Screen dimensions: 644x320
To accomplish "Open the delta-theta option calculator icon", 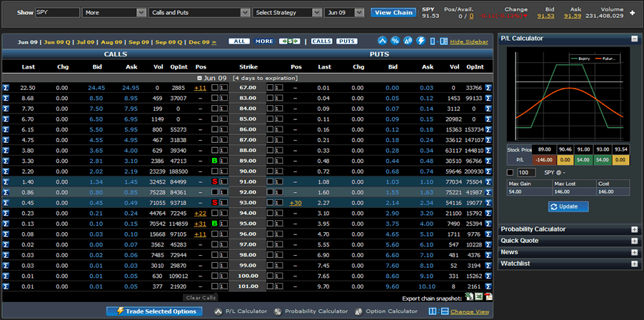I will pos(408,41).
